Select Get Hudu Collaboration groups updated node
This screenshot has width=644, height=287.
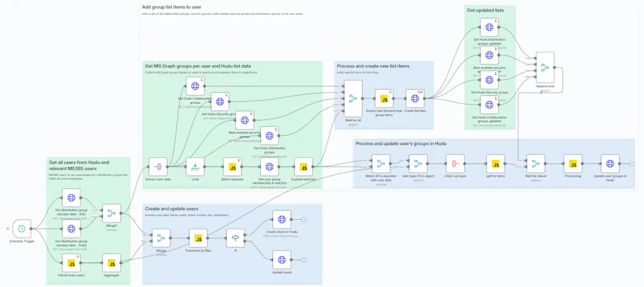489,105
